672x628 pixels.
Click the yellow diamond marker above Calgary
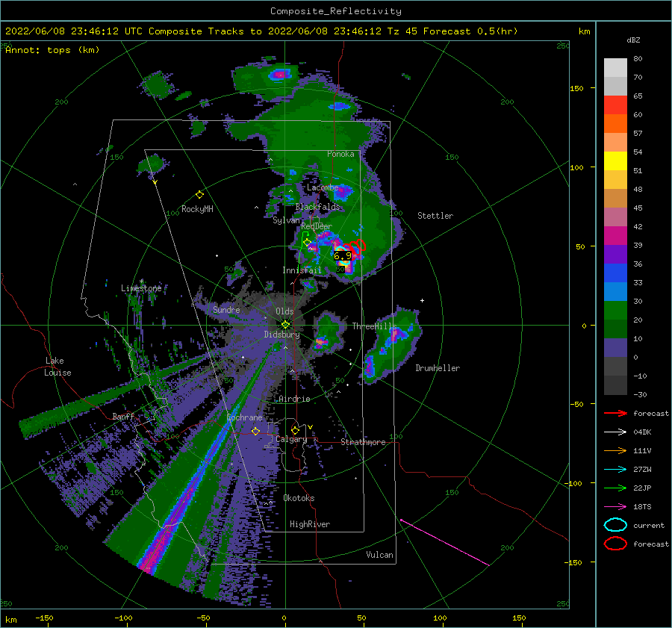[x=295, y=430]
